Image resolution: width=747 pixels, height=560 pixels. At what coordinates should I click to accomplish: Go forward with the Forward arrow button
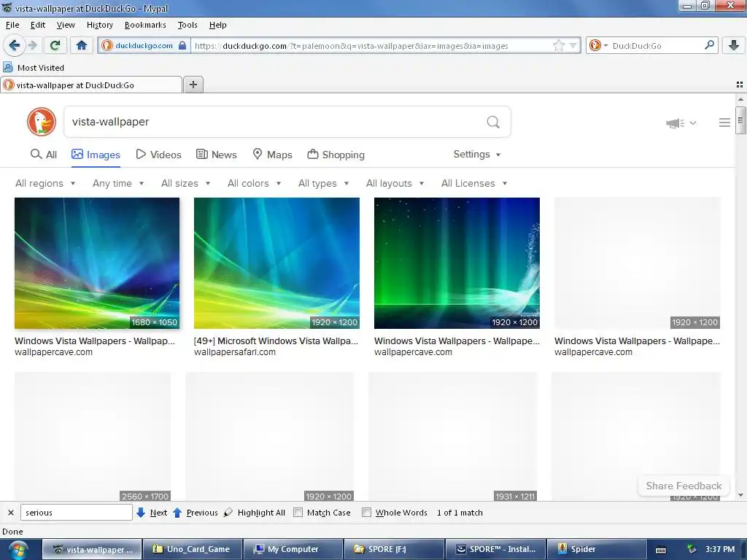[32, 46]
